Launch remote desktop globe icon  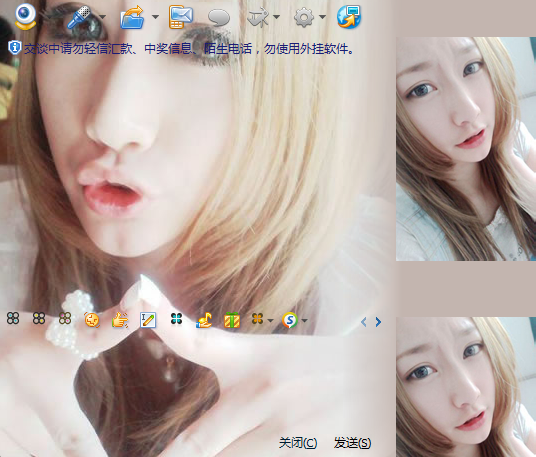pos(349,17)
